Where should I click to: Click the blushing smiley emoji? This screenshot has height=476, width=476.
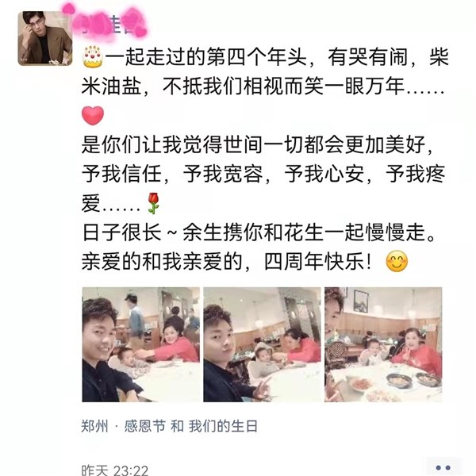[397, 261]
